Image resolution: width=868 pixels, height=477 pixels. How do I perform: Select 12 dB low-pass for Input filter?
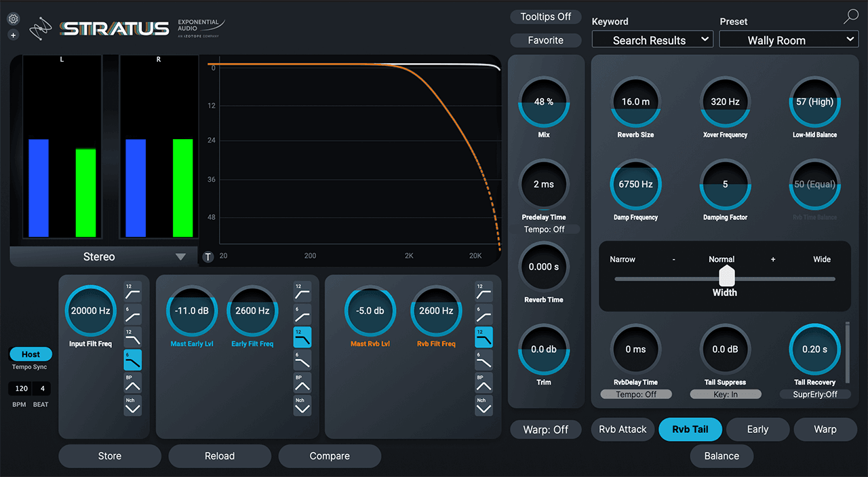click(133, 337)
